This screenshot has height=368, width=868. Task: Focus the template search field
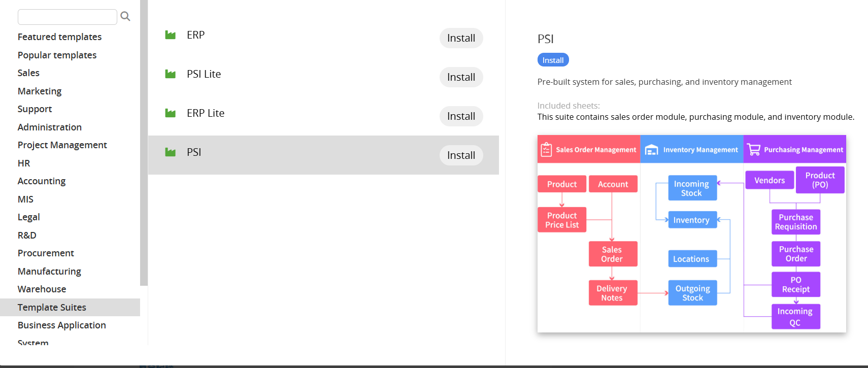(68, 17)
